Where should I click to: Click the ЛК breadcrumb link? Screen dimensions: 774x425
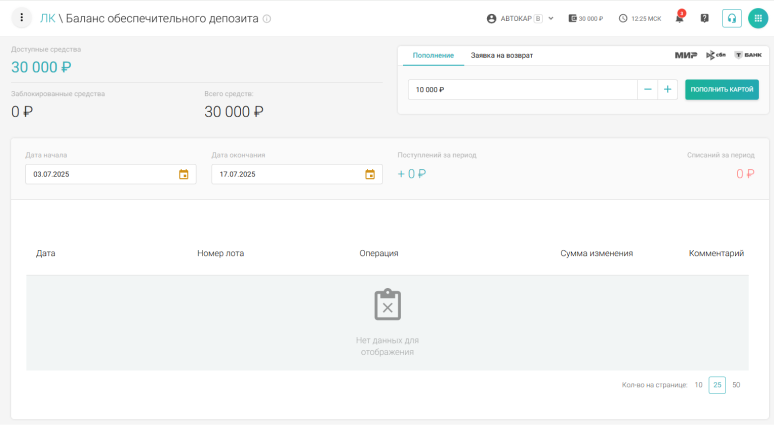coord(48,18)
